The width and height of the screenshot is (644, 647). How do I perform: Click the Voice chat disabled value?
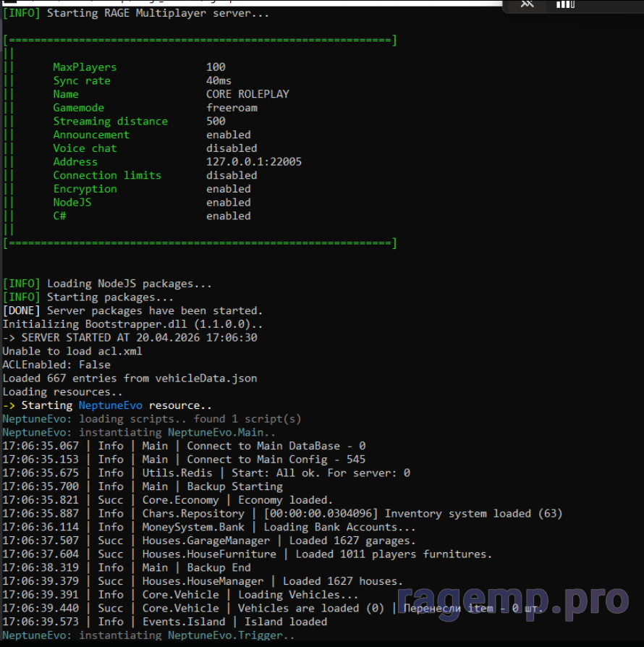pyautogui.click(x=232, y=148)
